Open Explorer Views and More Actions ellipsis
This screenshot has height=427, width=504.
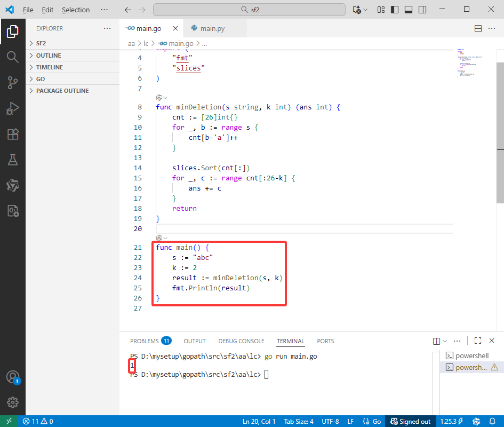[x=107, y=28]
